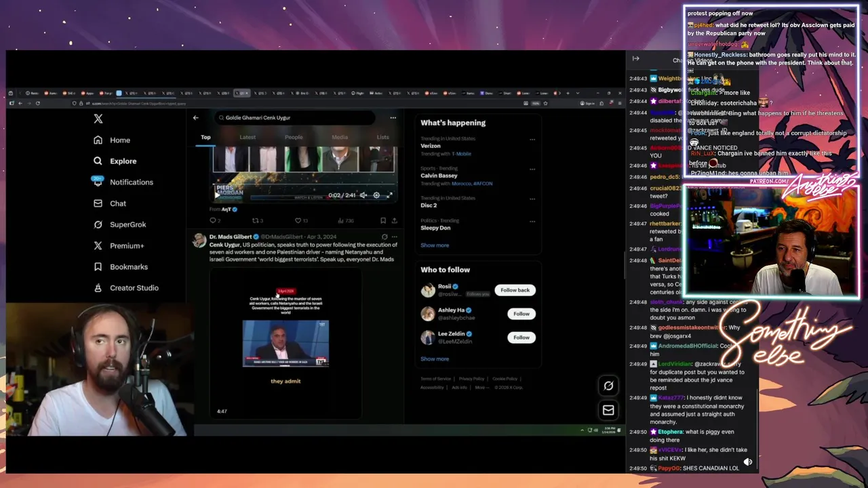This screenshot has width=868, height=488.
Task: Switch to the People tab
Action: tap(294, 137)
